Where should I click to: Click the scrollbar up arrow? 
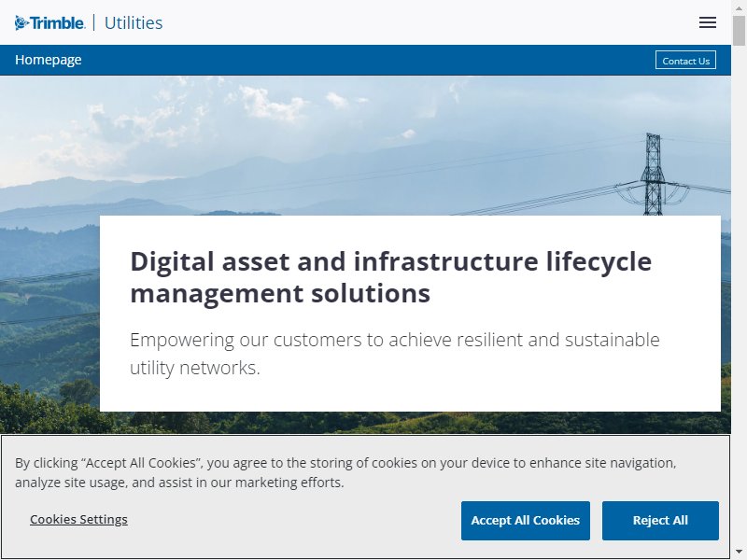(x=739, y=7)
